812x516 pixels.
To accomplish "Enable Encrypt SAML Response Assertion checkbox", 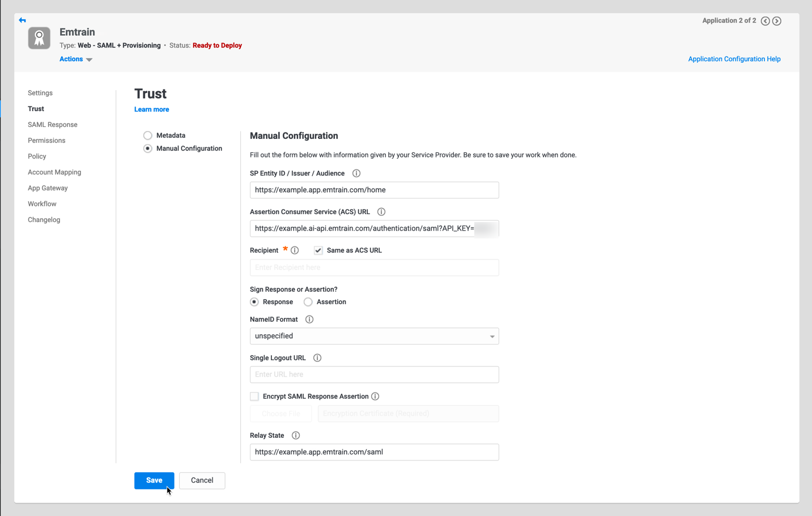I will pyautogui.click(x=254, y=396).
